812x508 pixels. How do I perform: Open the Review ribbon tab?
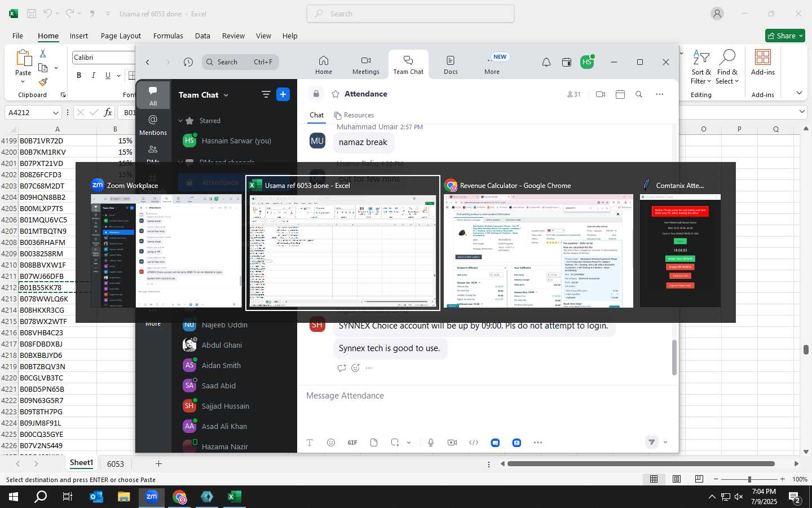coord(233,36)
